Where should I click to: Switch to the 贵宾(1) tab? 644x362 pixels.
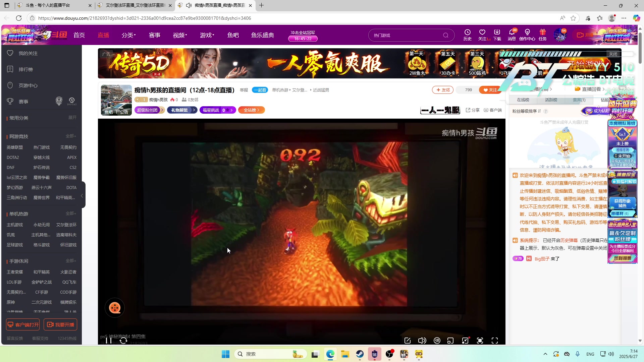pyautogui.click(x=579, y=100)
